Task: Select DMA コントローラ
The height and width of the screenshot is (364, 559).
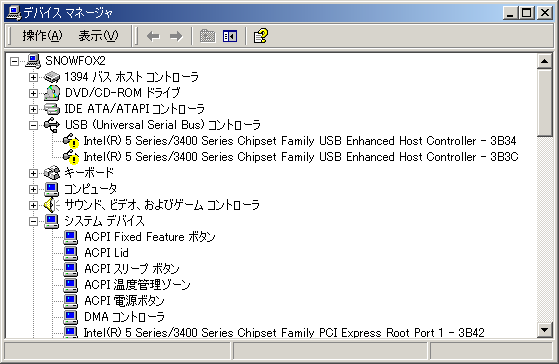Action: click(124, 317)
